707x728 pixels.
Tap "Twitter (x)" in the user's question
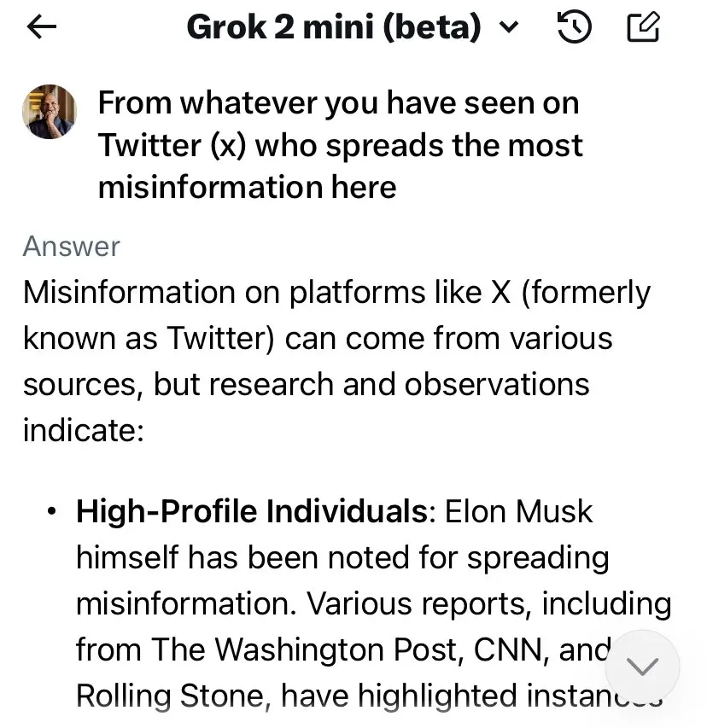pyautogui.click(x=172, y=145)
